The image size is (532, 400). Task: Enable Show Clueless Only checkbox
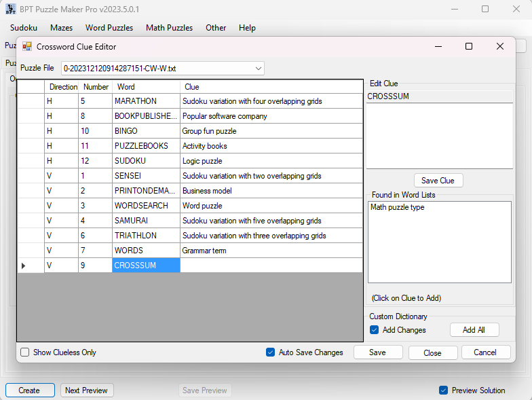25,352
